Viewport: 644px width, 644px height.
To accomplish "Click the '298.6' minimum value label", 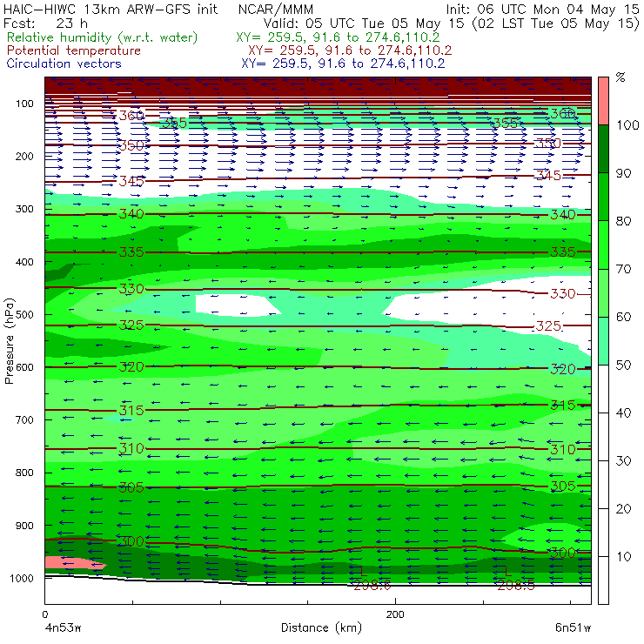I will (372, 586).
